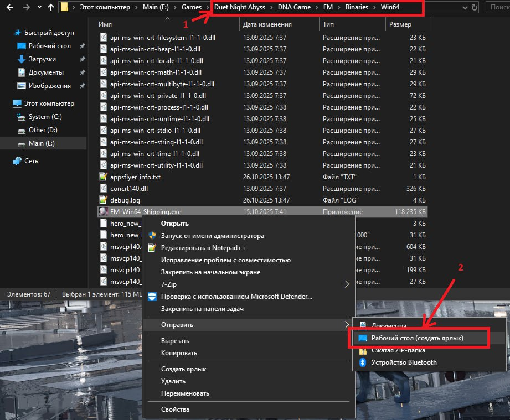
Task: Select file api-ms-win-crt-runtime-l1-1-0.dll
Action: click(159, 119)
